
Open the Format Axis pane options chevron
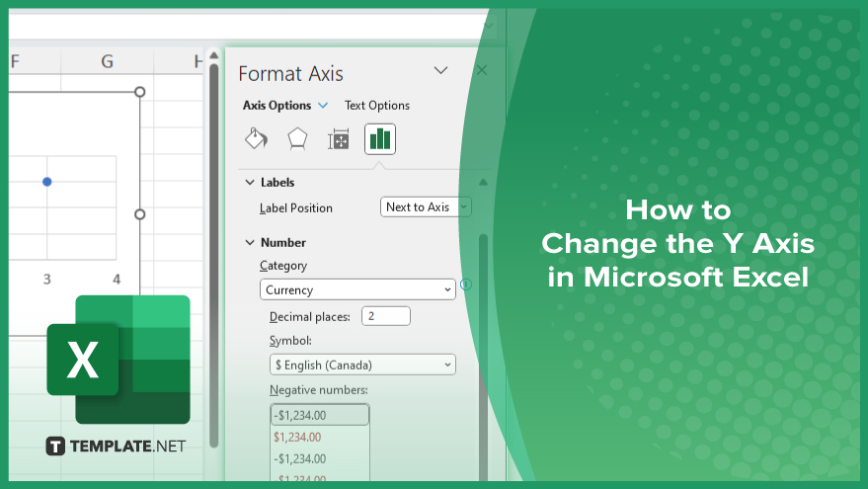tap(440, 70)
